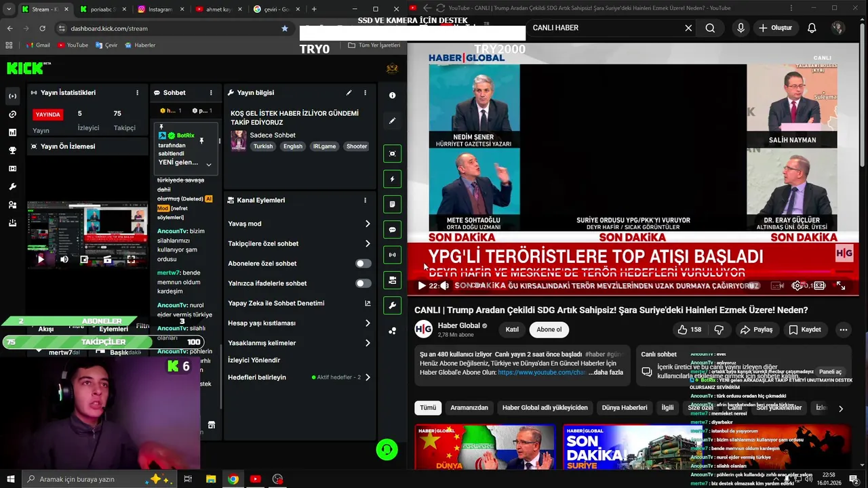Toggle the chat widget icon in strip
This screenshot has width=868, height=488.
tap(392, 230)
